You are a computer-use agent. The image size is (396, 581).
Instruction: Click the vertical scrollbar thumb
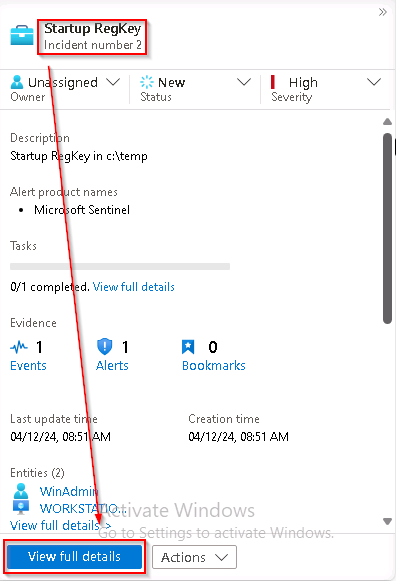(x=387, y=228)
